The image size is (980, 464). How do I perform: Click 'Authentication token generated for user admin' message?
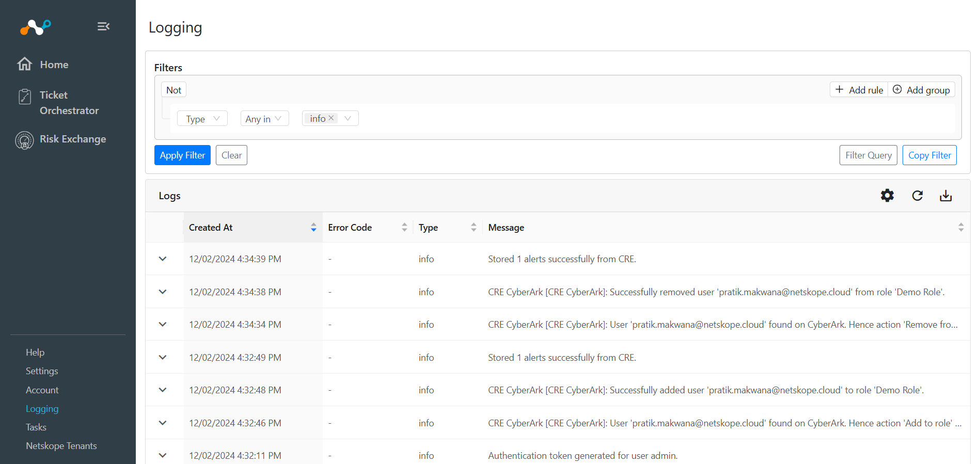tap(583, 456)
